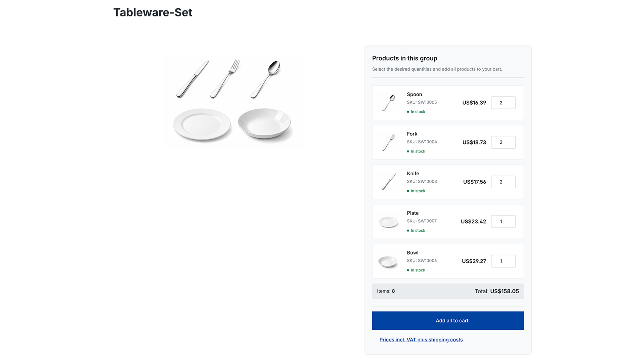644x362 pixels.
Task: Click the Bowl product thumbnail
Action: coord(388,261)
